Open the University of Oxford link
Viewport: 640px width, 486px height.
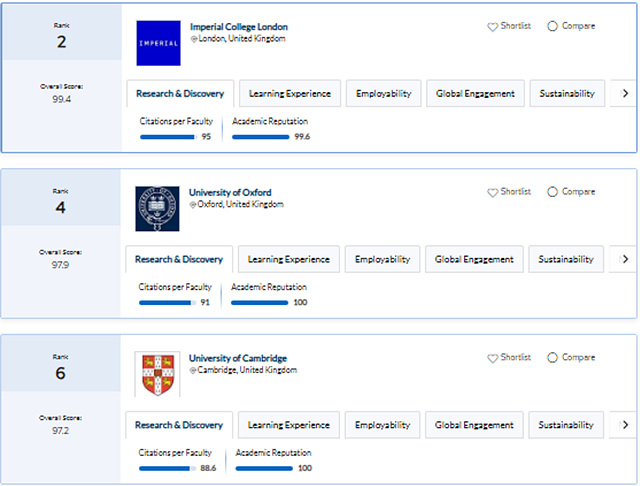point(230,193)
